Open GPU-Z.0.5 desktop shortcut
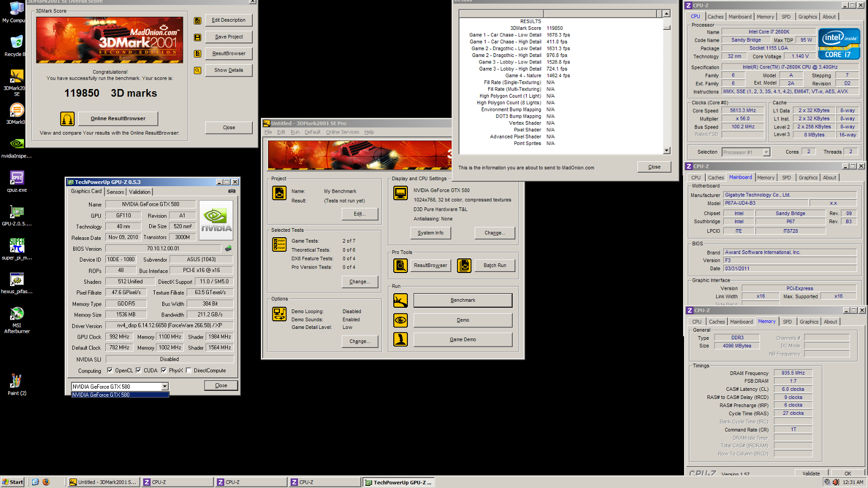The width and height of the screenshot is (868, 488). [x=17, y=215]
